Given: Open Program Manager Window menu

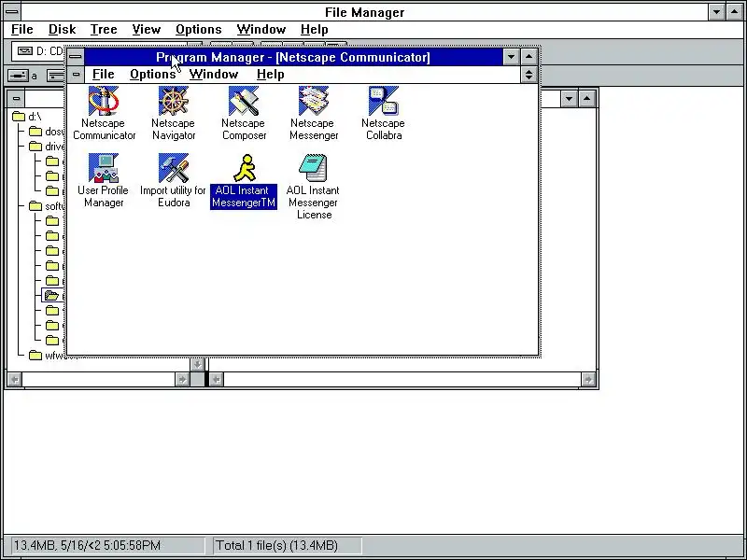Looking at the screenshot, I should coord(214,75).
